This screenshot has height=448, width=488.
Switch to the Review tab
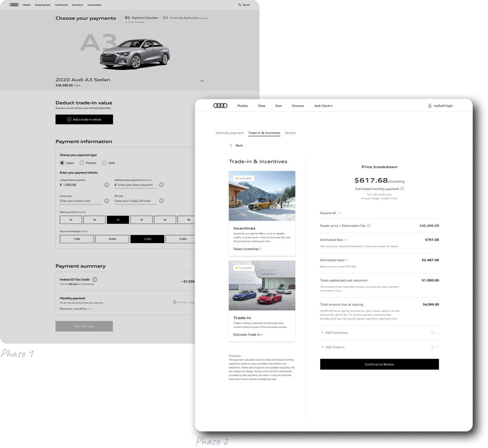[x=290, y=133]
